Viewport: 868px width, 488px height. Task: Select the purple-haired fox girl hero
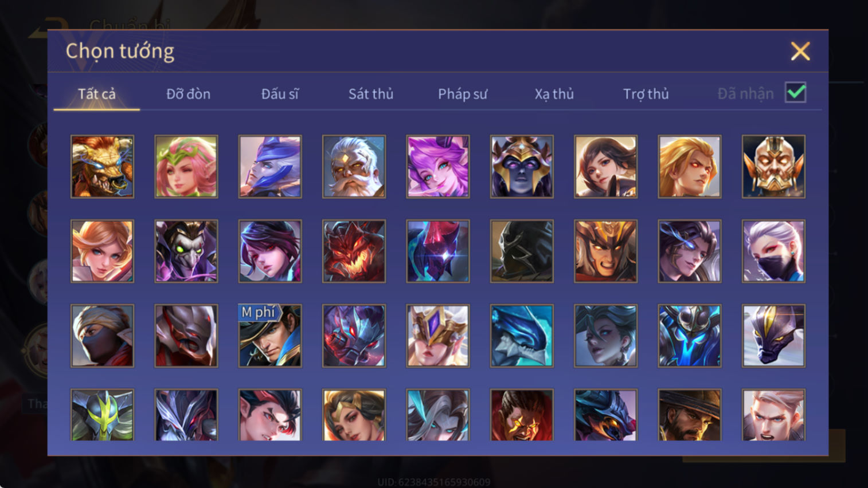click(438, 167)
